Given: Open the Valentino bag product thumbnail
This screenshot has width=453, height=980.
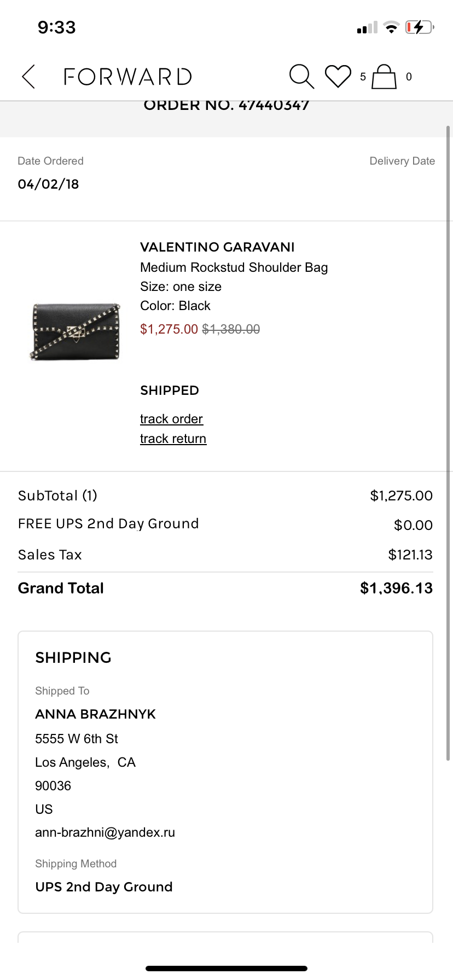Looking at the screenshot, I should (x=75, y=331).
